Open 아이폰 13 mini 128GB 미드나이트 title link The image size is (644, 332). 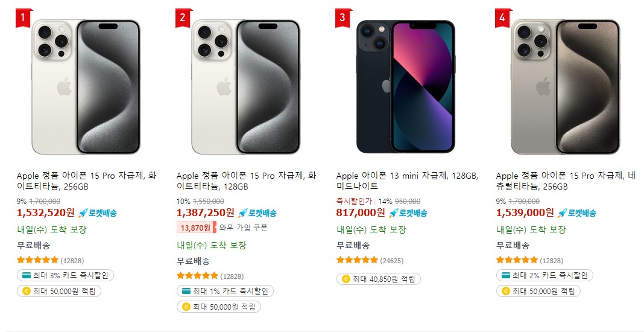(407, 181)
